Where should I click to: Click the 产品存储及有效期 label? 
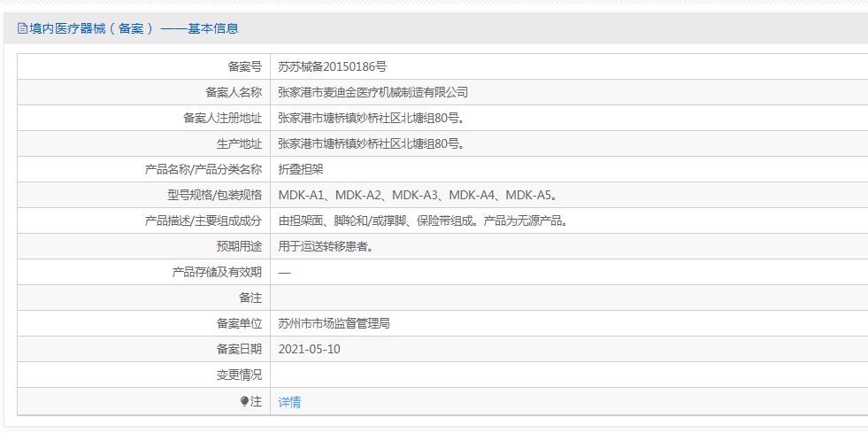tap(217, 272)
